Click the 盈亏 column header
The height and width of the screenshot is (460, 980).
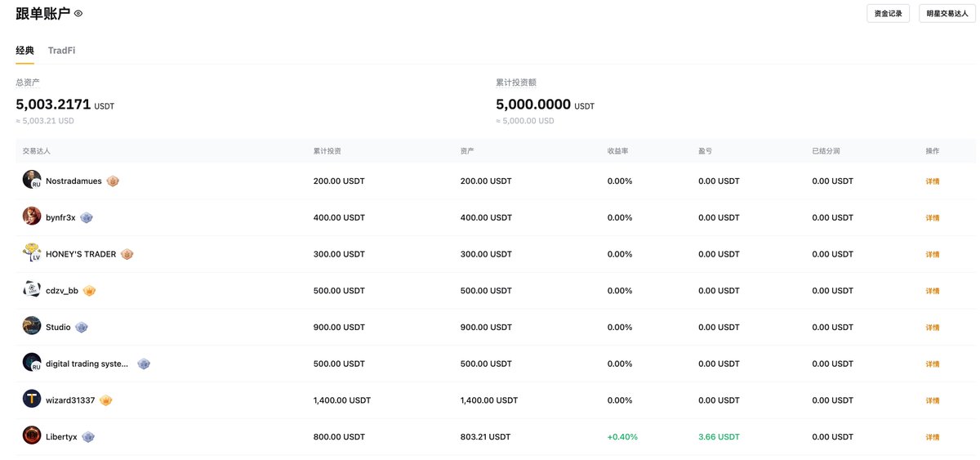click(x=706, y=151)
